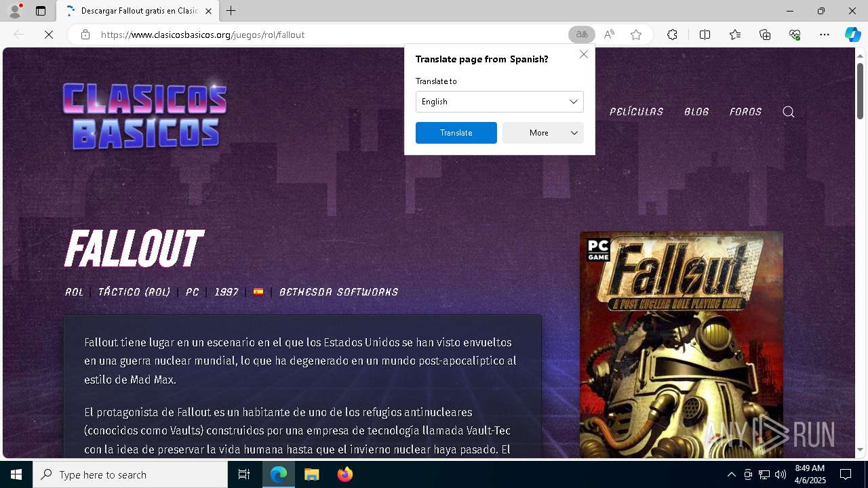Open the notification center icon
Image resolution: width=868 pixels, height=488 pixels.
[846, 474]
